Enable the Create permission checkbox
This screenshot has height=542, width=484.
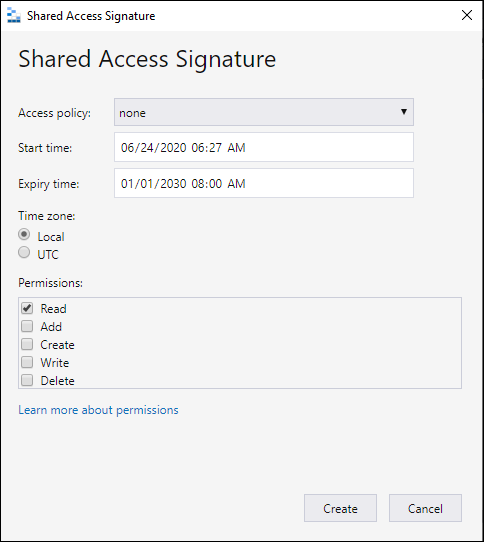27,344
